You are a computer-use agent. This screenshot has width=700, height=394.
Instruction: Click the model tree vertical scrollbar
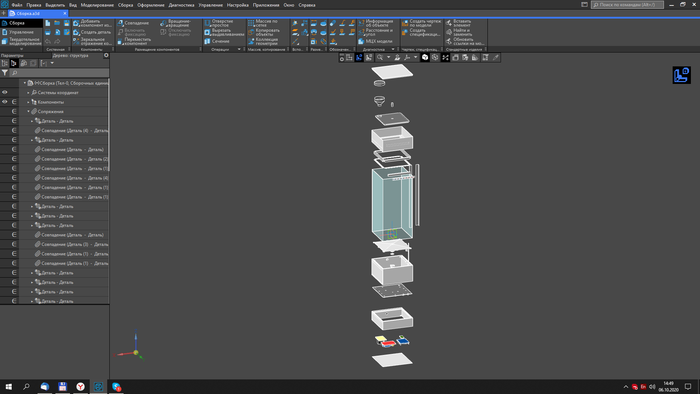(108, 125)
